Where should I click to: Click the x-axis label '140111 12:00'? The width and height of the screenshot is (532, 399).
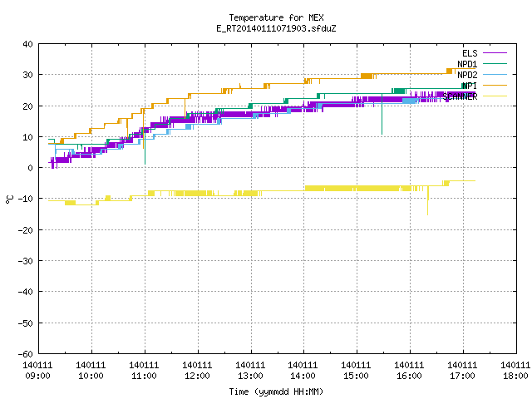pyautogui.click(x=198, y=371)
